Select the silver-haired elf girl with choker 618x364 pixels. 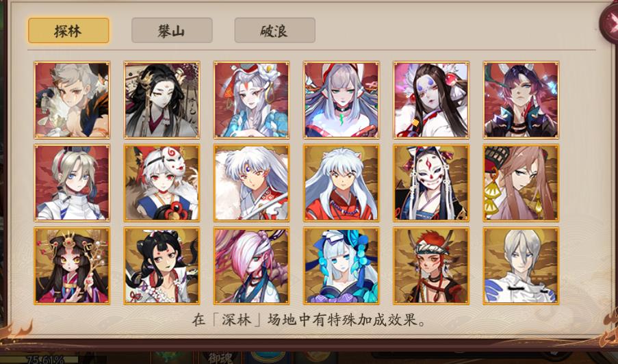342,100
